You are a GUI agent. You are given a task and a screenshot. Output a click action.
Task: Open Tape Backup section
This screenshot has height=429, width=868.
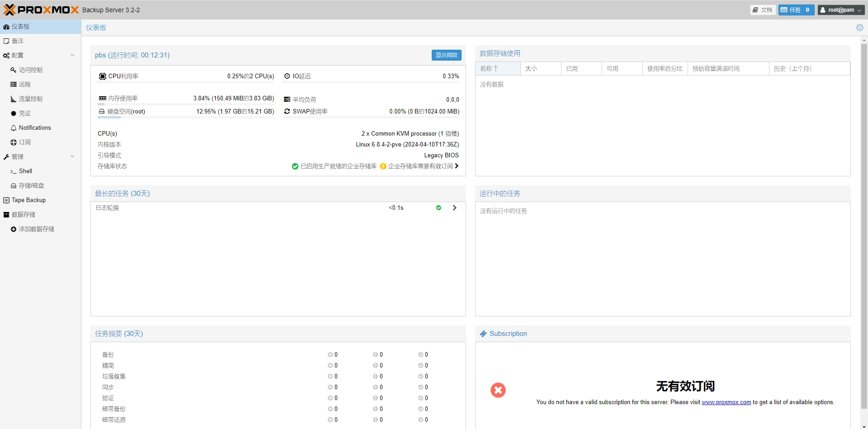[x=28, y=200]
